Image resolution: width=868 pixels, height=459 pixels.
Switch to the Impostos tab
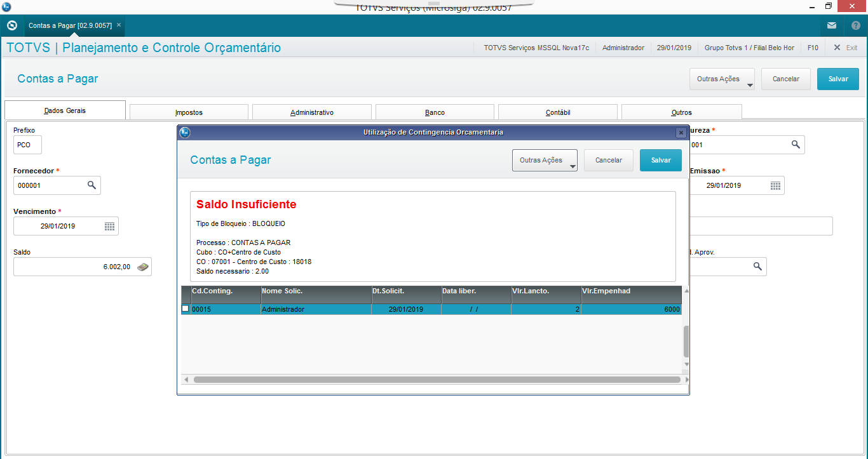[189, 112]
